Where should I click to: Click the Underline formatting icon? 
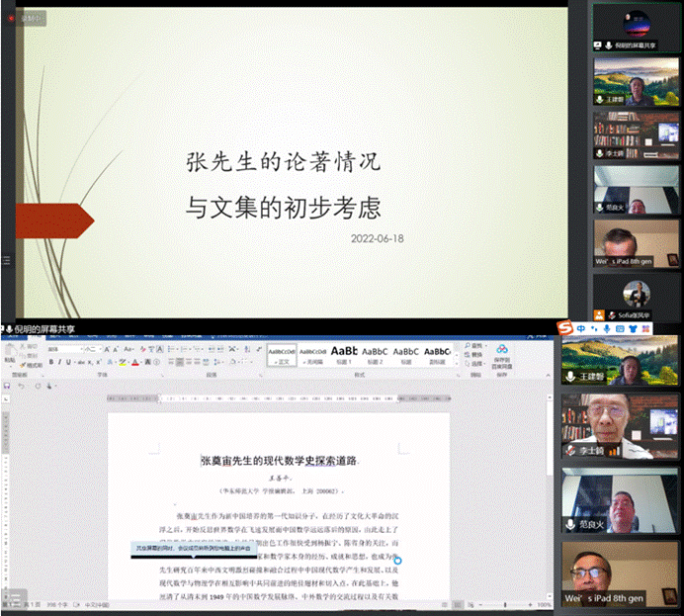pyautogui.click(x=69, y=362)
